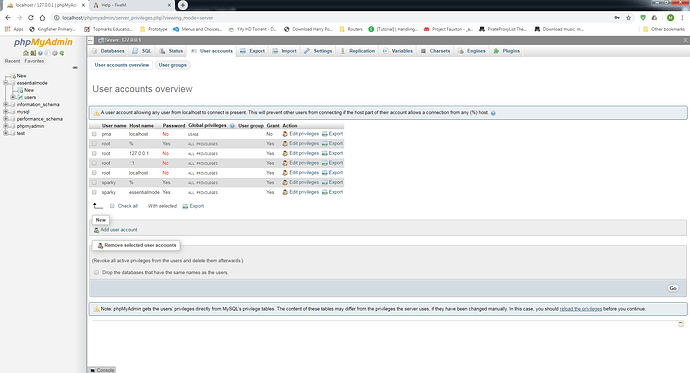The image size is (690, 373).
Task: Click bottom-right page bookmark icon
Action: coord(681,324)
